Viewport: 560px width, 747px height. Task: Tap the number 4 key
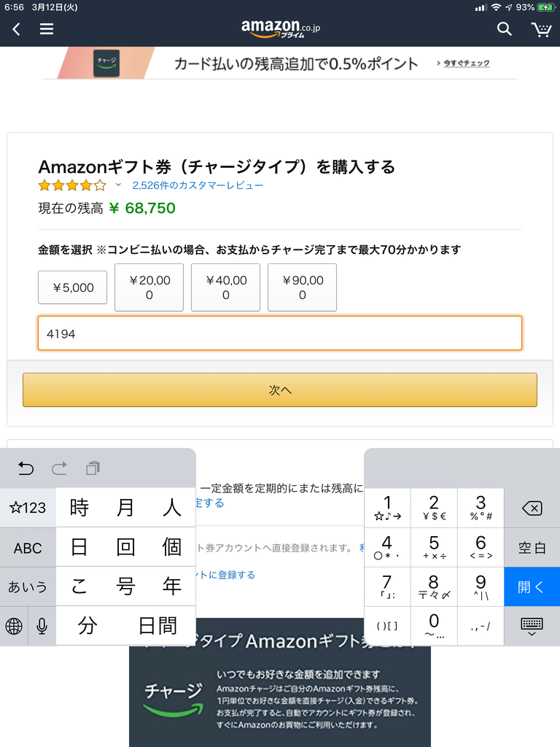(x=387, y=547)
